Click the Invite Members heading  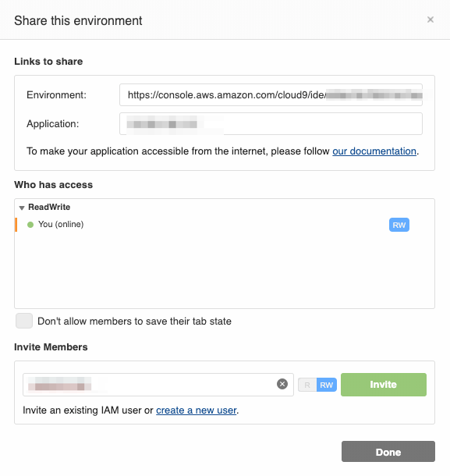point(51,347)
